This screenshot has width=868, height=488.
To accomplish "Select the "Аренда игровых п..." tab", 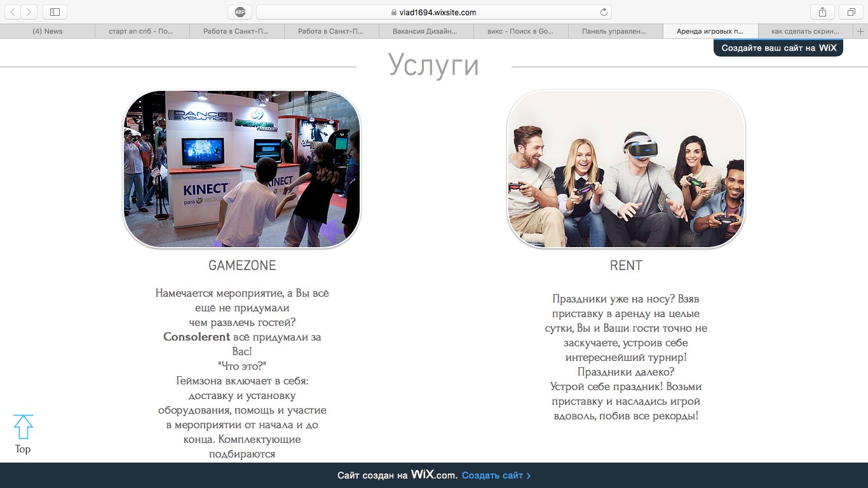I will pos(710,31).
